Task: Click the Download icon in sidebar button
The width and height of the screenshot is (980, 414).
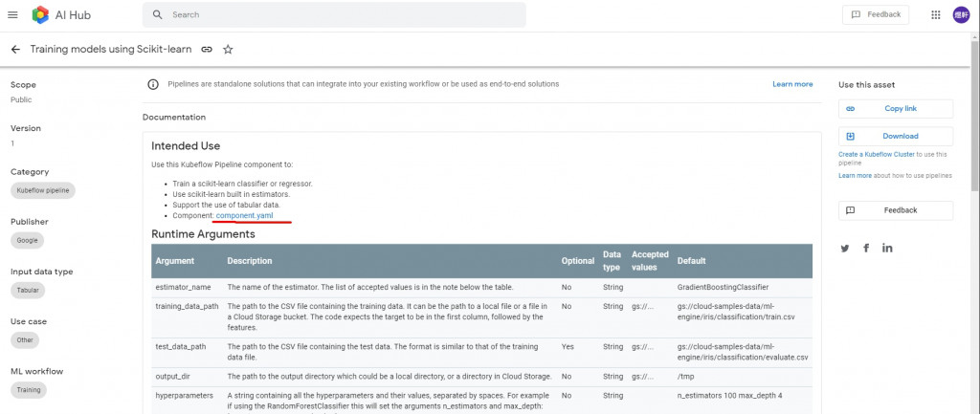Action: [x=850, y=136]
